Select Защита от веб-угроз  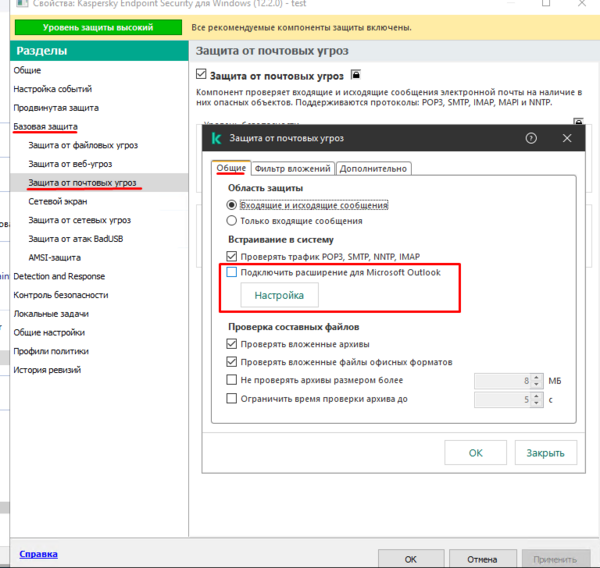[70, 164]
